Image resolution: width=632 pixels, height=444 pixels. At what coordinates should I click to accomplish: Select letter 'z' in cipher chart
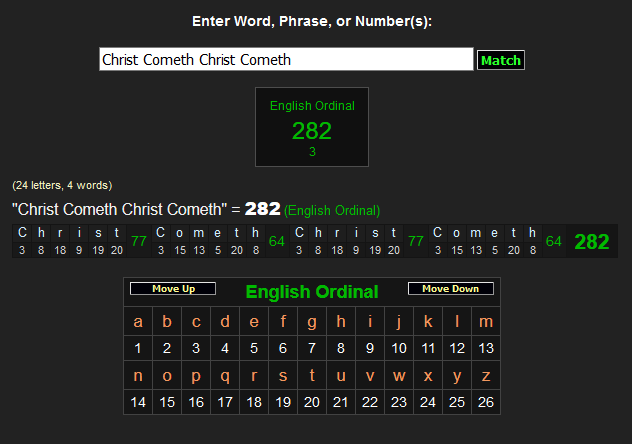pyautogui.click(x=486, y=376)
